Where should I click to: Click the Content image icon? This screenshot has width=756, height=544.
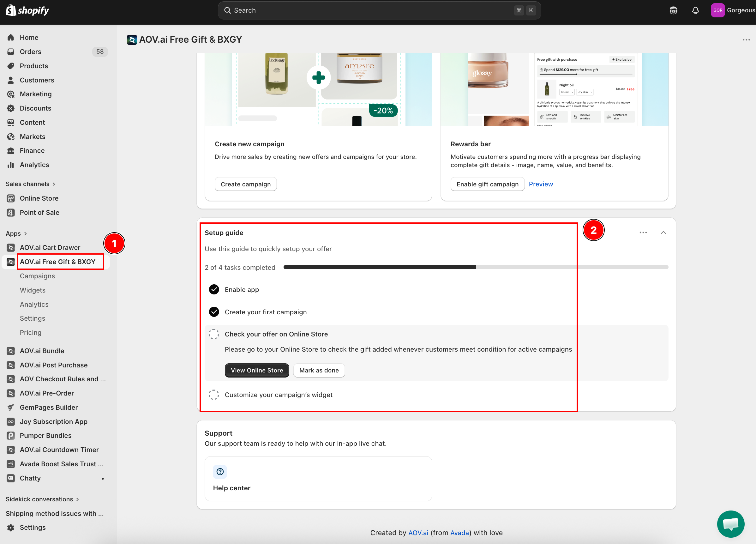11,122
